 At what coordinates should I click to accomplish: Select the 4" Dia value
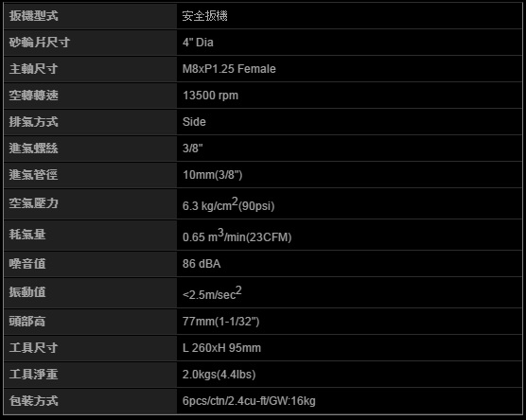point(198,43)
